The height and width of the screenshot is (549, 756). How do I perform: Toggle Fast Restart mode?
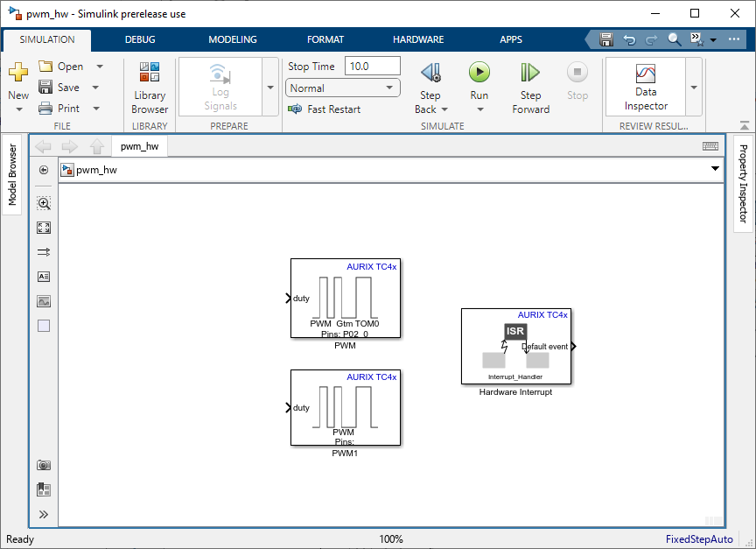click(325, 109)
